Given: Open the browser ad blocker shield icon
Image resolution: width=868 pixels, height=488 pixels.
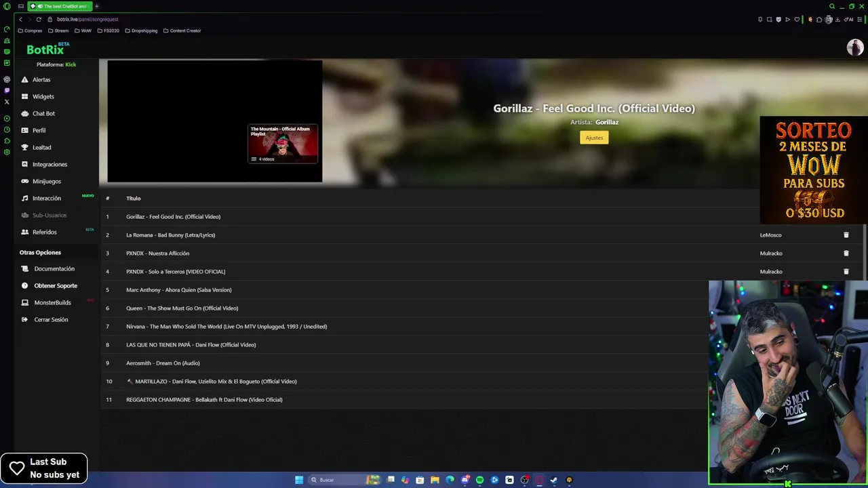Looking at the screenshot, I should coord(778,19).
